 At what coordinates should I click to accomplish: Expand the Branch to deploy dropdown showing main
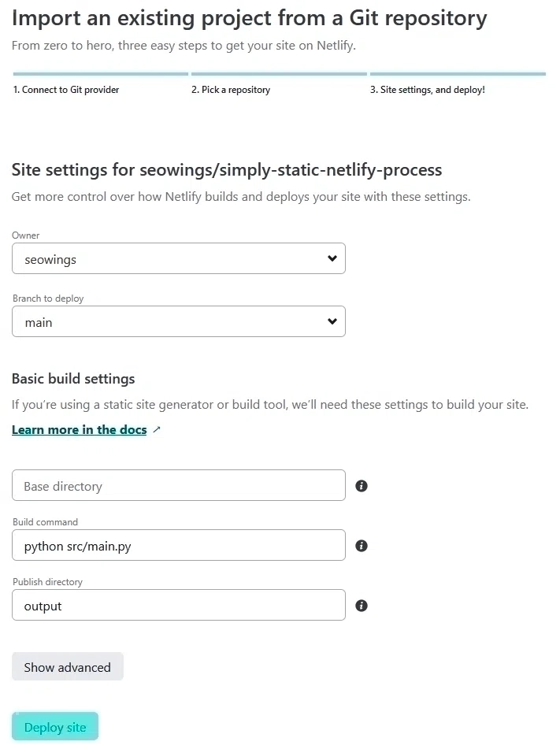(x=179, y=321)
